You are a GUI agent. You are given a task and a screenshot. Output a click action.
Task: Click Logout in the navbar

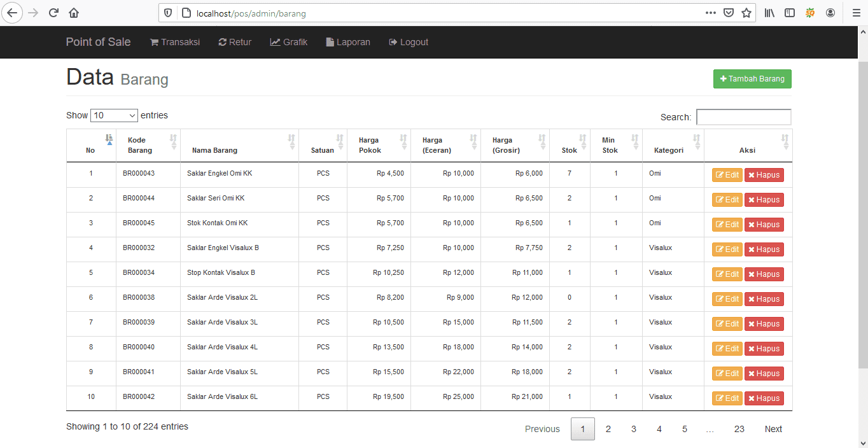tap(409, 42)
